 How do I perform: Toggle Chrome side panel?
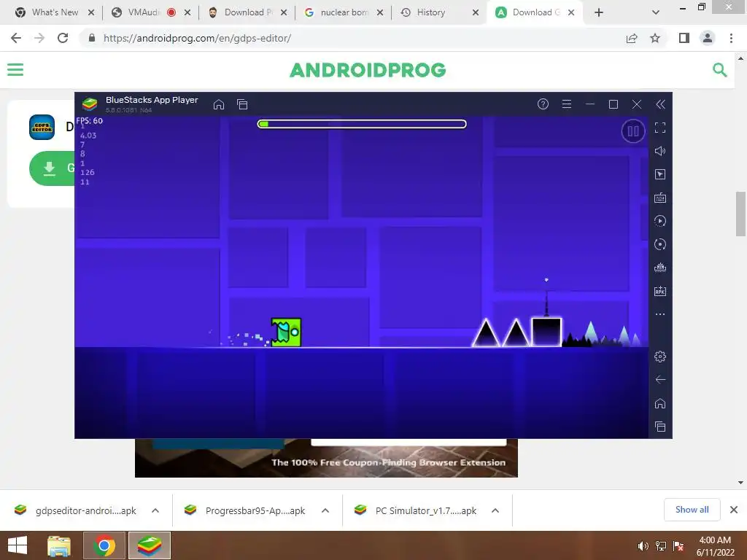684,38
